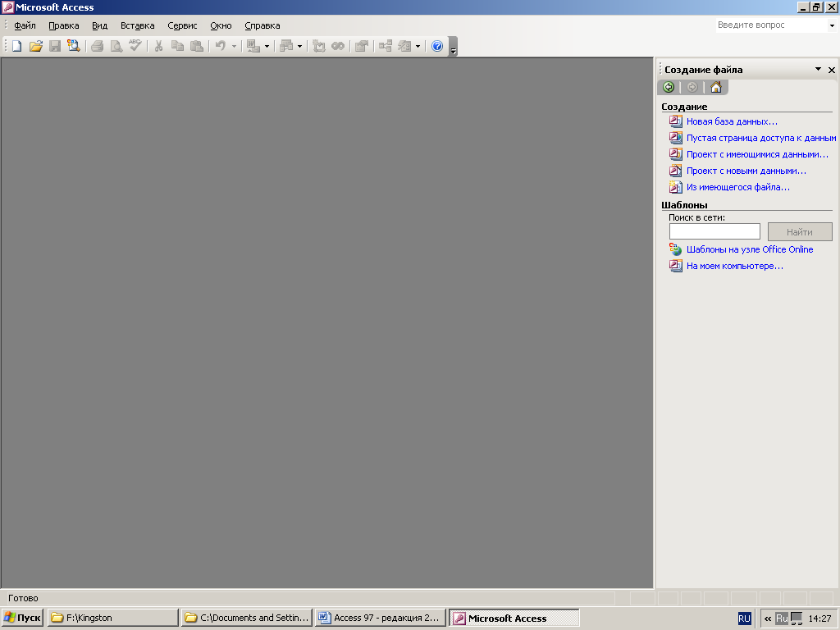
Task: Open Microsoft Access Help question-mark icon
Action: (x=437, y=46)
